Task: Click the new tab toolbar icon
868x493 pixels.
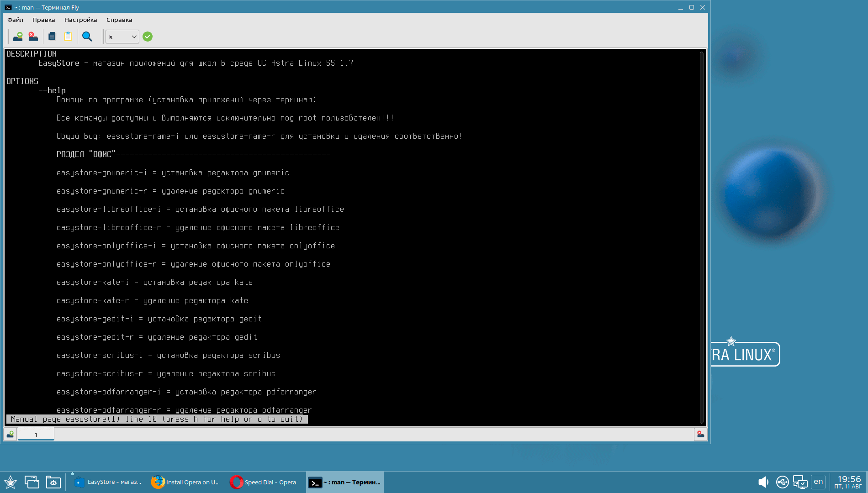Action: [18, 37]
